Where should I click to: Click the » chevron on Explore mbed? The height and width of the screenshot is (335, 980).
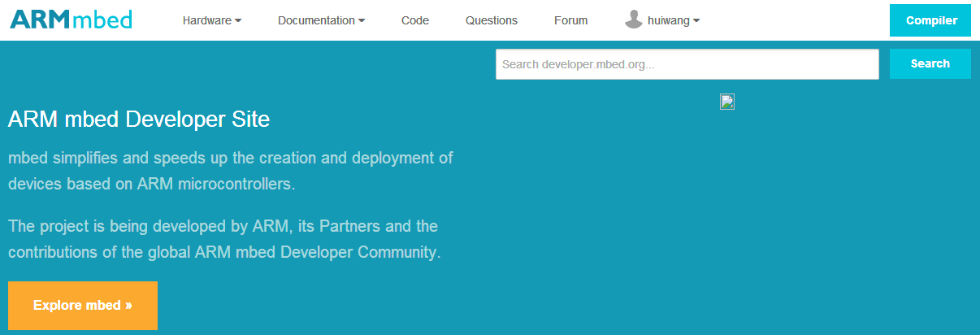coord(128,306)
